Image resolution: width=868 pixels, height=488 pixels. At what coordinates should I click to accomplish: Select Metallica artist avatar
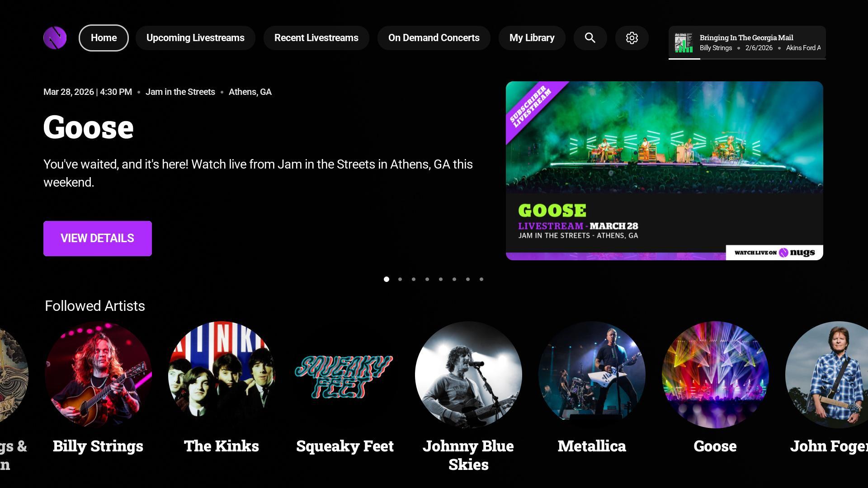[x=592, y=375]
